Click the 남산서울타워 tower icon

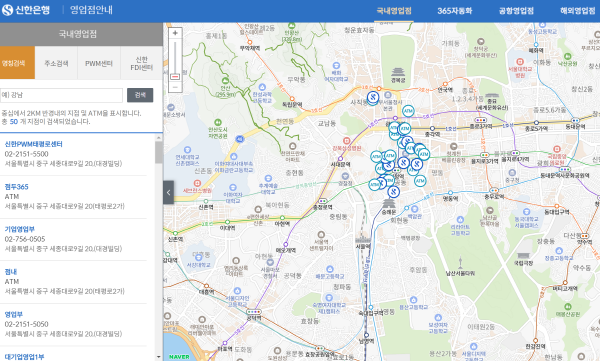point(460,263)
